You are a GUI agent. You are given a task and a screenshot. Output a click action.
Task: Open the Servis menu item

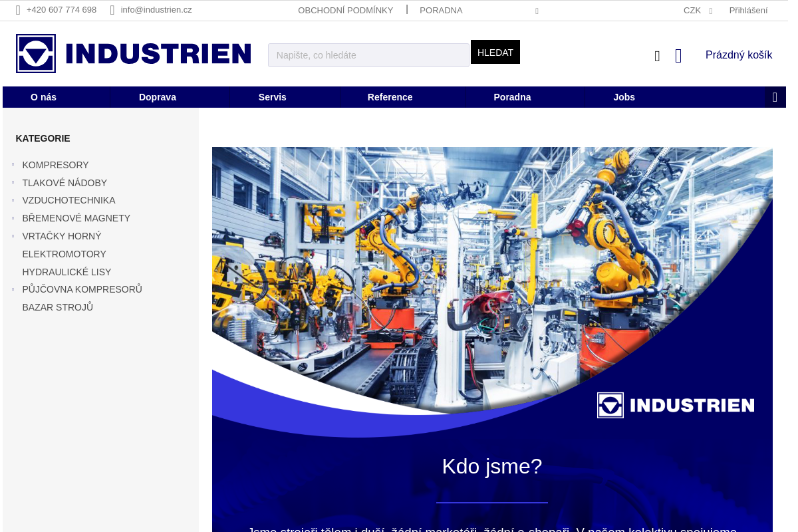click(x=272, y=97)
